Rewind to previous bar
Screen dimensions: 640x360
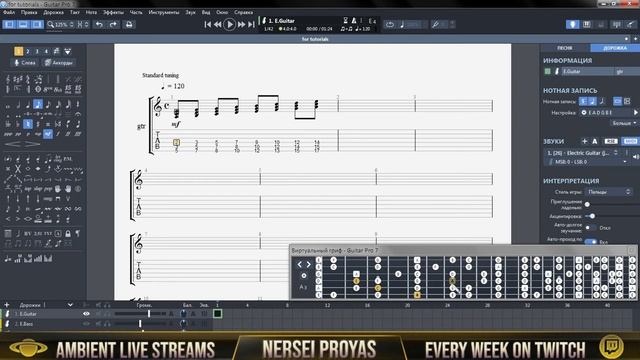pos(218,24)
